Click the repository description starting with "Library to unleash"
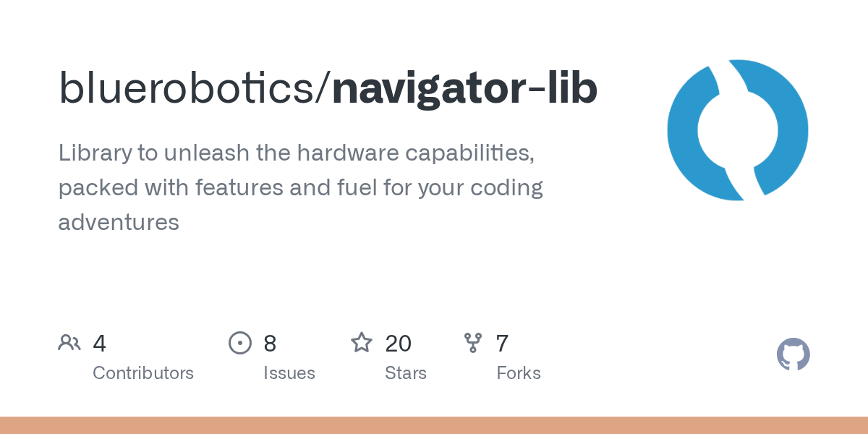 301,187
